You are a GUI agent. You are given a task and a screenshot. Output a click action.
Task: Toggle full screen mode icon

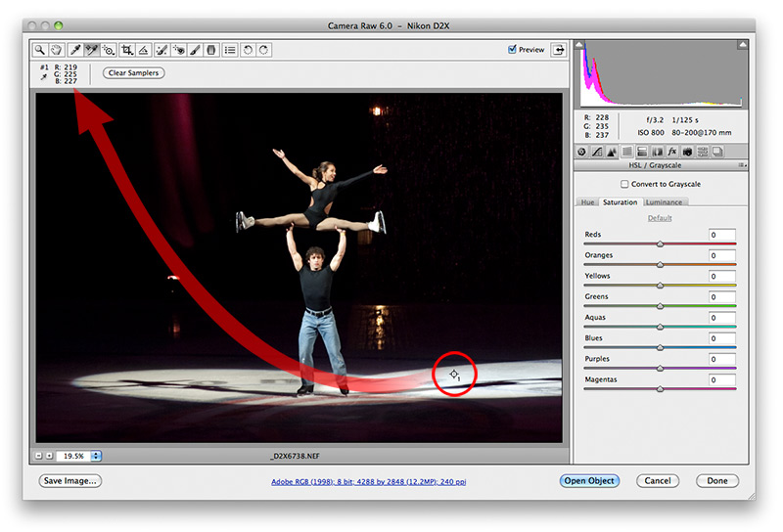559,50
